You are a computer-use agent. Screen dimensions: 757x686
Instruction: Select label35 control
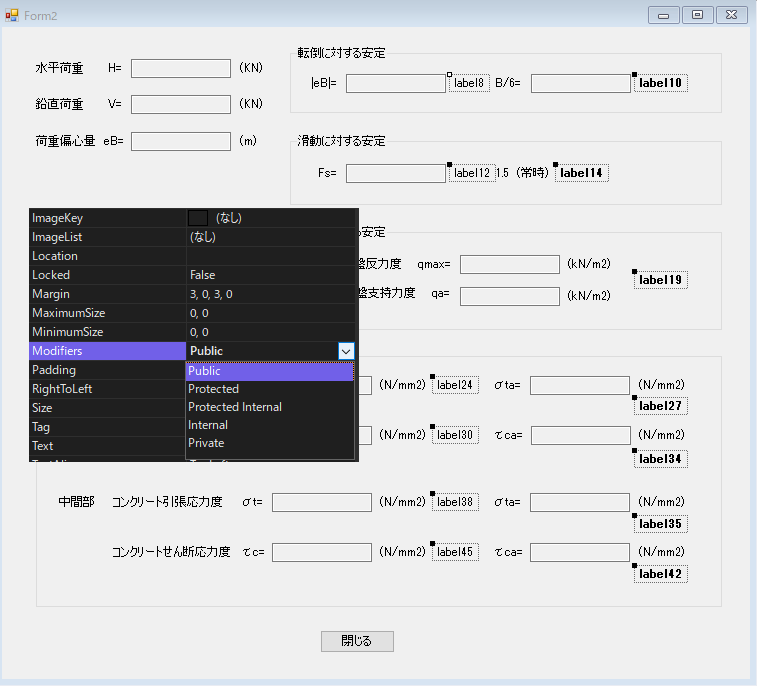point(660,524)
